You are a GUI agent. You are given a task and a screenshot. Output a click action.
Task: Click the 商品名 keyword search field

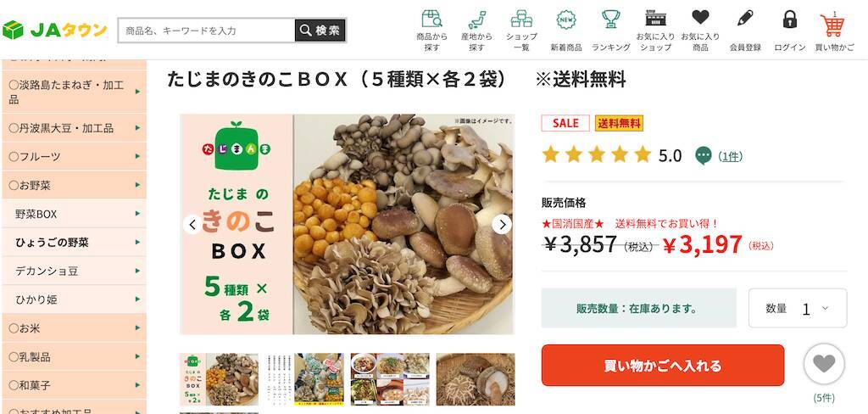click(207, 31)
